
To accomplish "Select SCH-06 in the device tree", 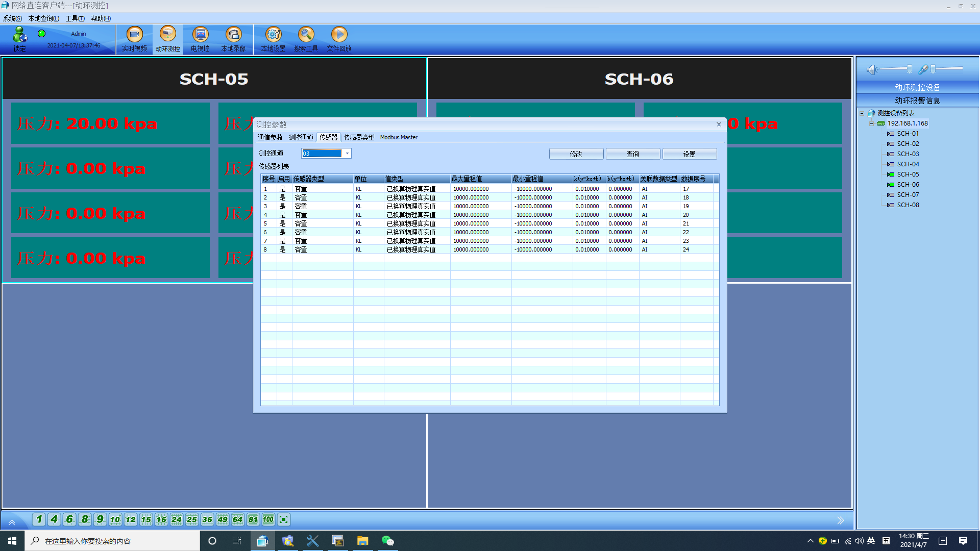I will point(908,185).
